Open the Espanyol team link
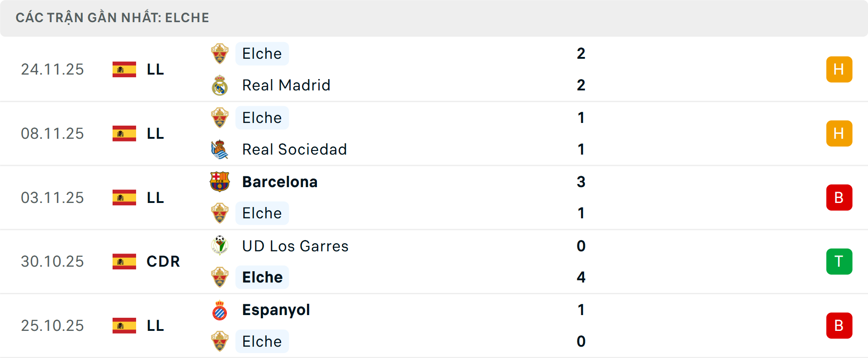 [276, 310]
